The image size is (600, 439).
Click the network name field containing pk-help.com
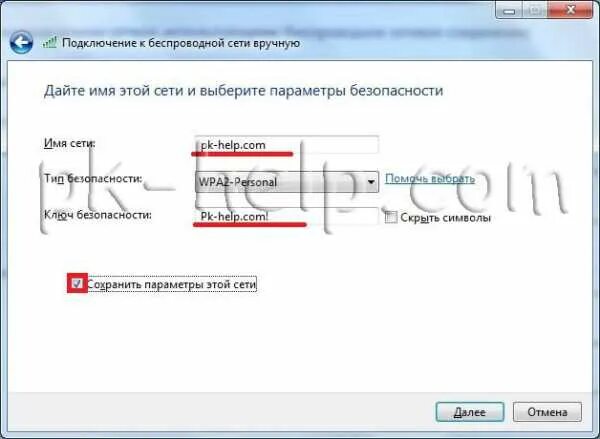[286, 145]
